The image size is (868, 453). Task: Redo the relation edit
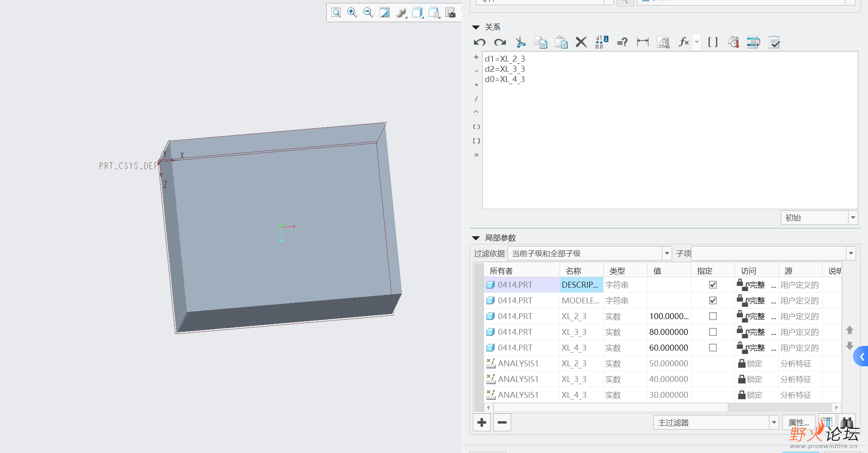tap(500, 42)
